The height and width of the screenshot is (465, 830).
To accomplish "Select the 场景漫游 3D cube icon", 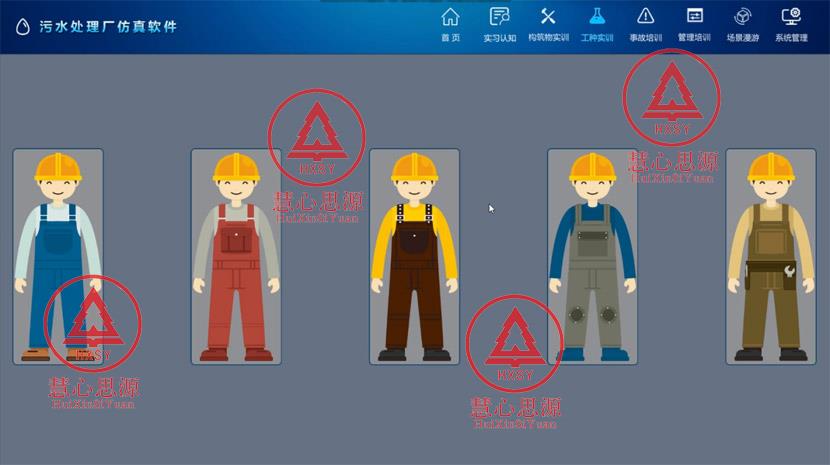I will click(742, 16).
